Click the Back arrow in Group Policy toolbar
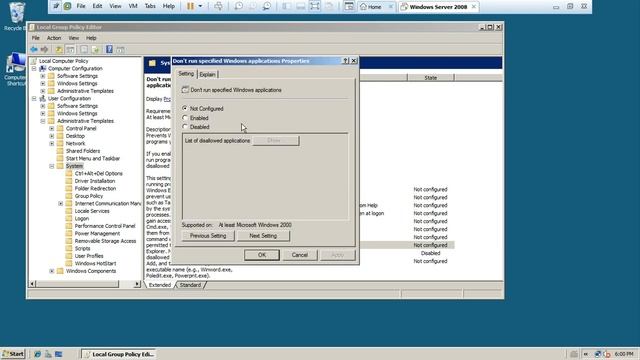 (x=34, y=49)
